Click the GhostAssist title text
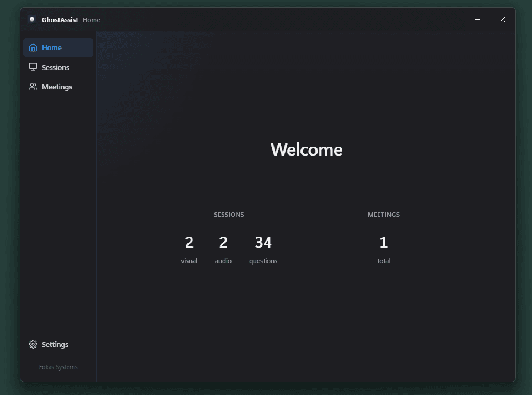Screen dimensions: 532x395 coord(60,20)
